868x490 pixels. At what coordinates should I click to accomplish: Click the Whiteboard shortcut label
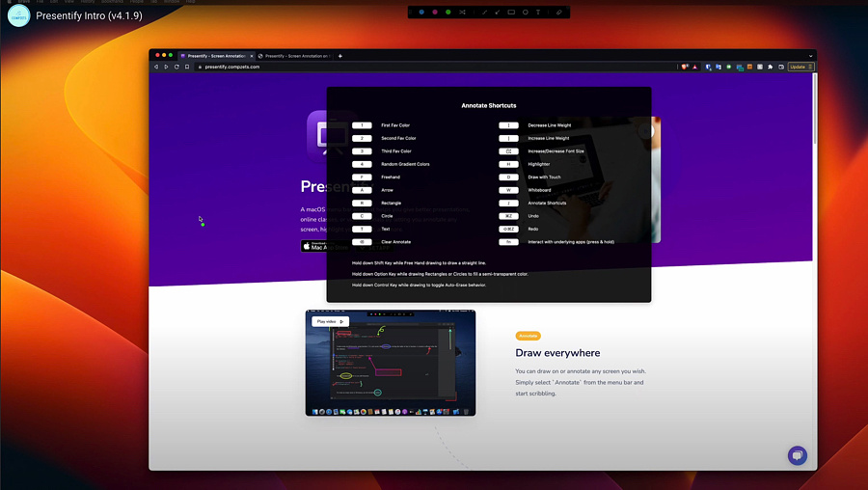[x=539, y=190]
